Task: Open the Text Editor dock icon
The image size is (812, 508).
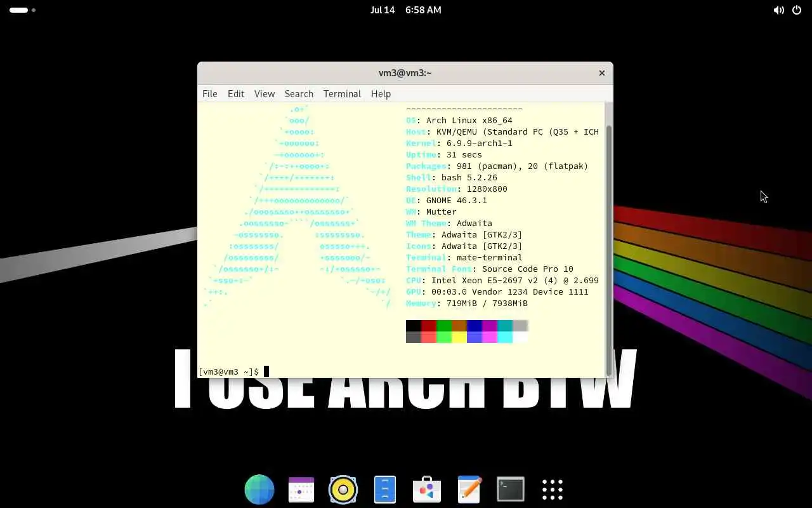Action: (x=469, y=490)
